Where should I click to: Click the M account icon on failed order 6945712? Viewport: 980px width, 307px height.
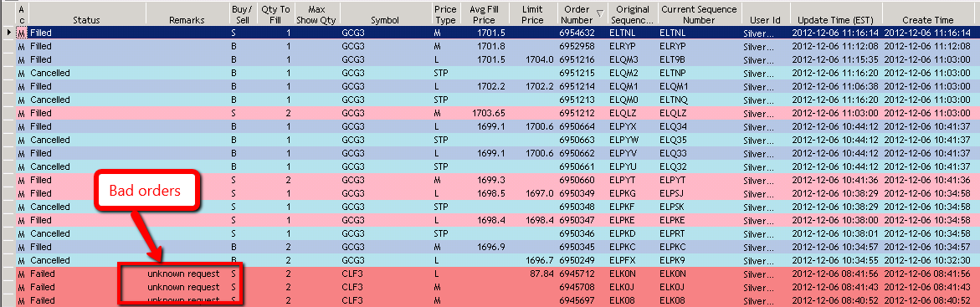click(21, 274)
